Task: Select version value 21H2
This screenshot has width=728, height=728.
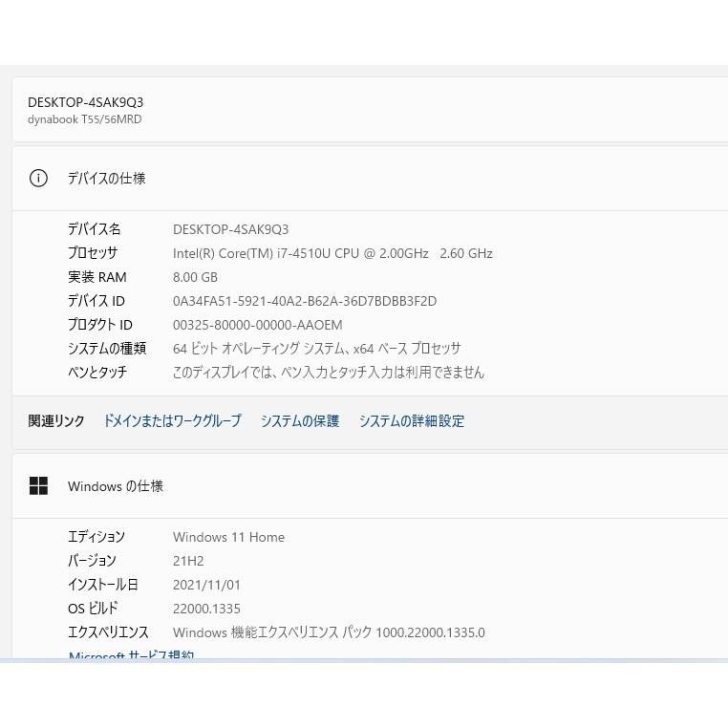Action: pos(188,561)
